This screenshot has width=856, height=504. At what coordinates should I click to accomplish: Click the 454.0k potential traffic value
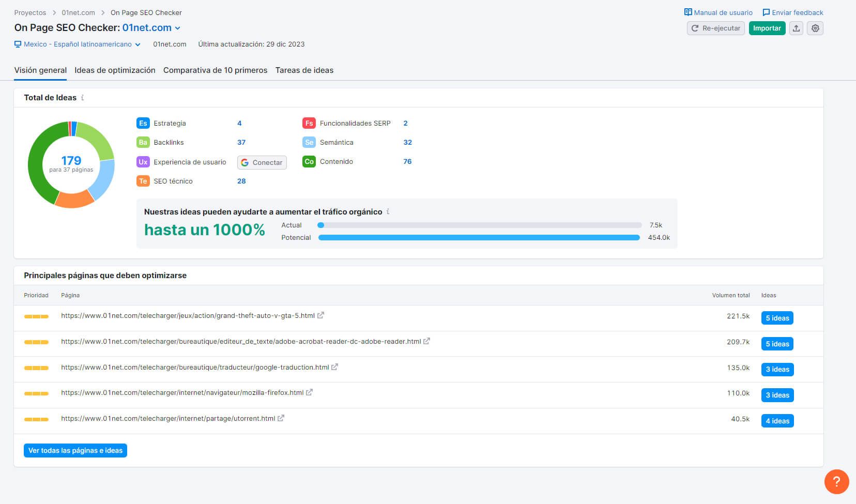click(x=659, y=237)
